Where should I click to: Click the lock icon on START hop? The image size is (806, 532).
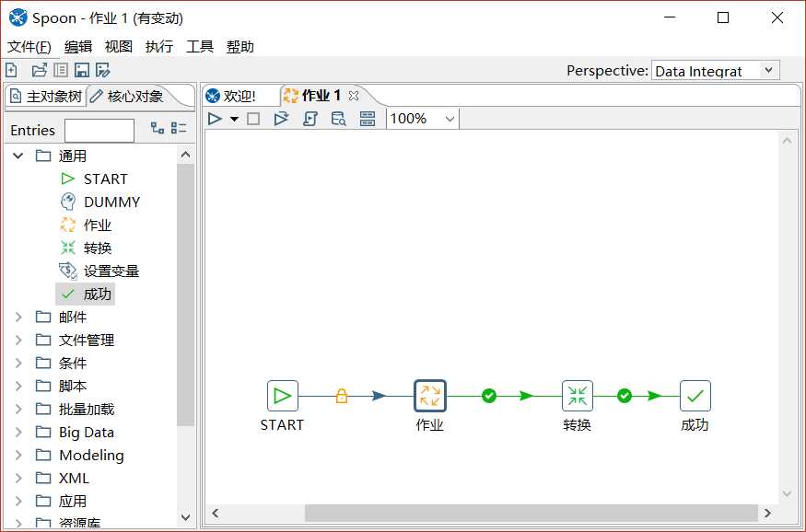click(x=342, y=396)
